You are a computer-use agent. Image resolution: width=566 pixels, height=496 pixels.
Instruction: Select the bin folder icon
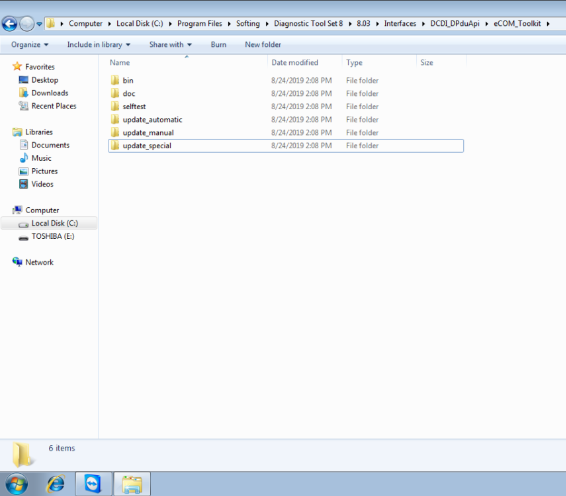(115, 80)
